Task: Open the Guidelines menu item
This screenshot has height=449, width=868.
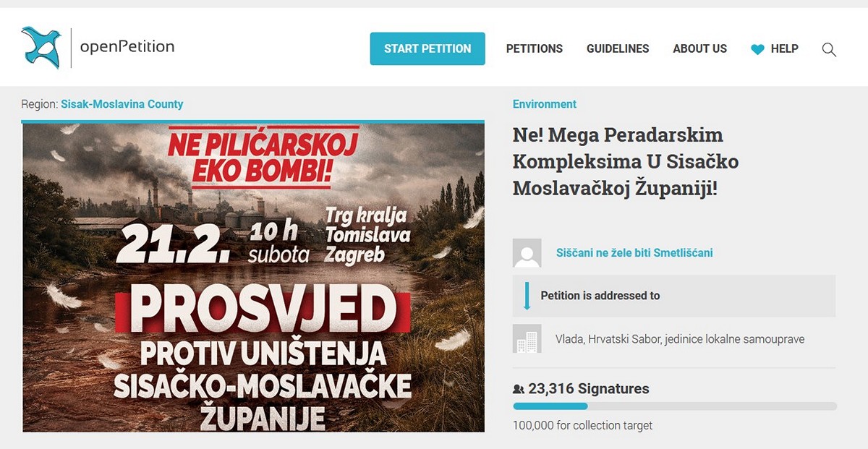Action: point(618,49)
